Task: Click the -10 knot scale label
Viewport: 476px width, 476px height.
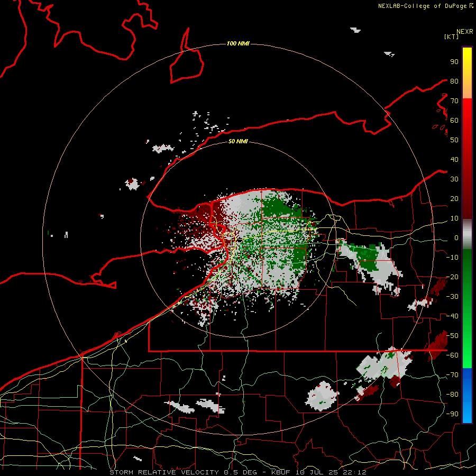Action: pos(452,258)
